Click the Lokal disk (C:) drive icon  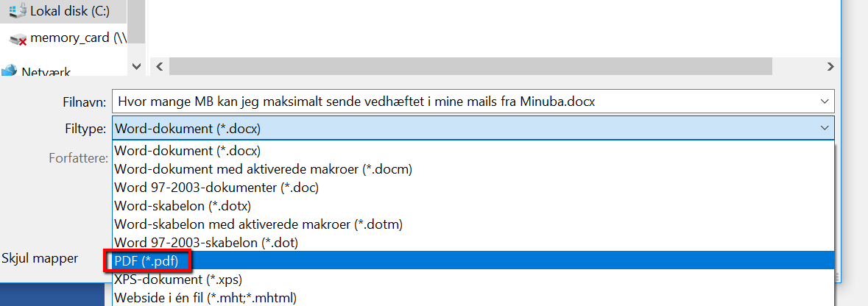(x=18, y=10)
